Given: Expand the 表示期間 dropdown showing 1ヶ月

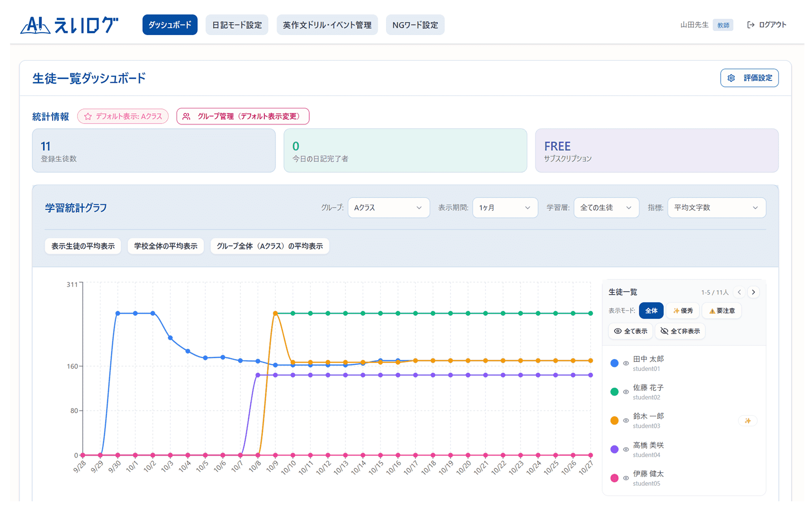Looking at the screenshot, I should [x=505, y=208].
